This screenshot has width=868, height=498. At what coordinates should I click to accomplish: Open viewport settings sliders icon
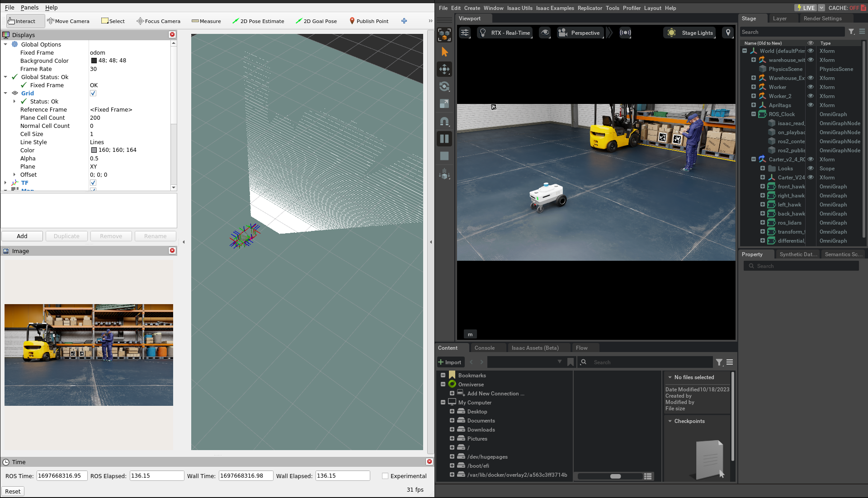coord(465,33)
